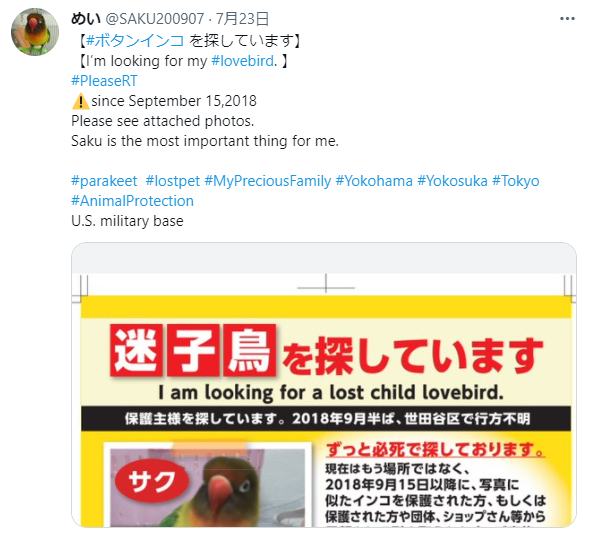Click the tweet text 'Please see attached photos'
The width and height of the screenshot is (593, 537).
tap(163, 121)
